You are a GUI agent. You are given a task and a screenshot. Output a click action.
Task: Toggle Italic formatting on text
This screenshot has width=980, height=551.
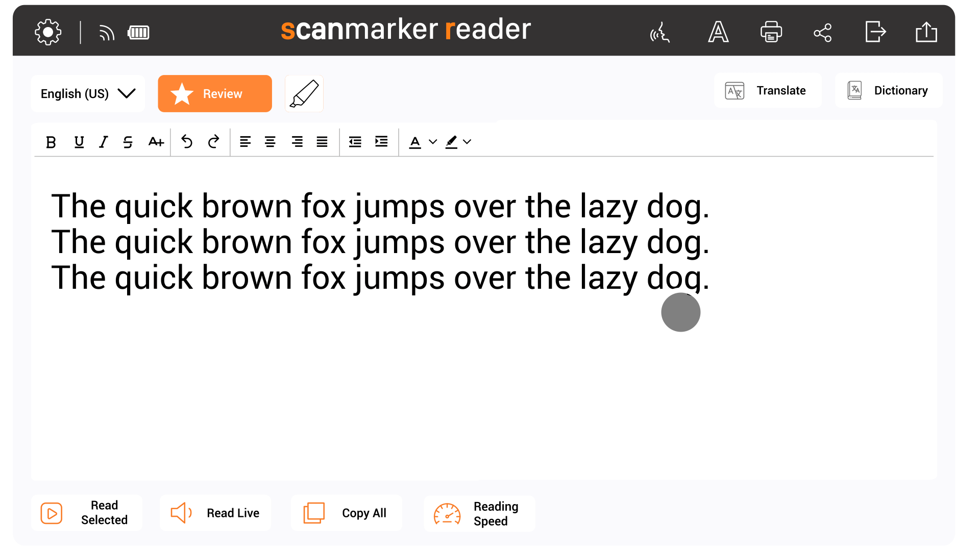(x=104, y=141)
